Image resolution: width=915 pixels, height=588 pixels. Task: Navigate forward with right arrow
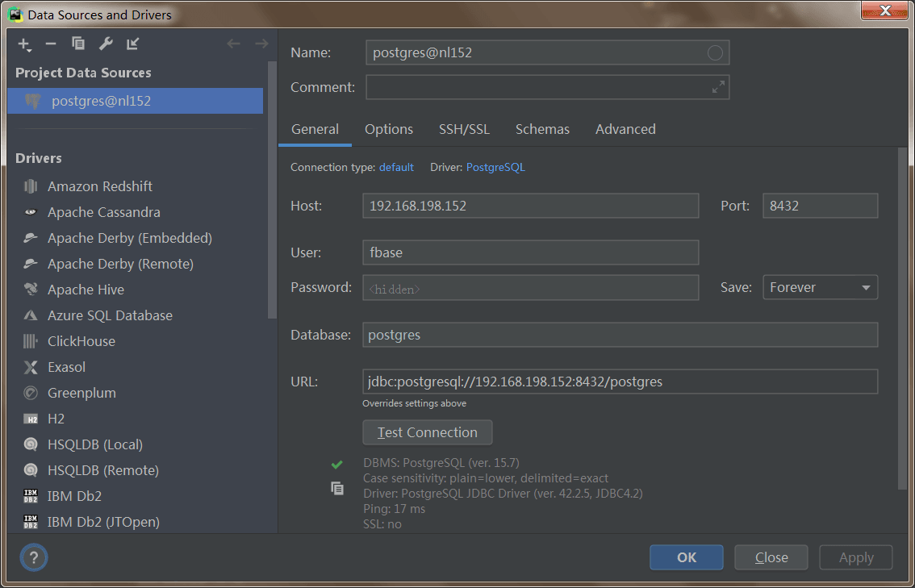click(x=261, y=44)
